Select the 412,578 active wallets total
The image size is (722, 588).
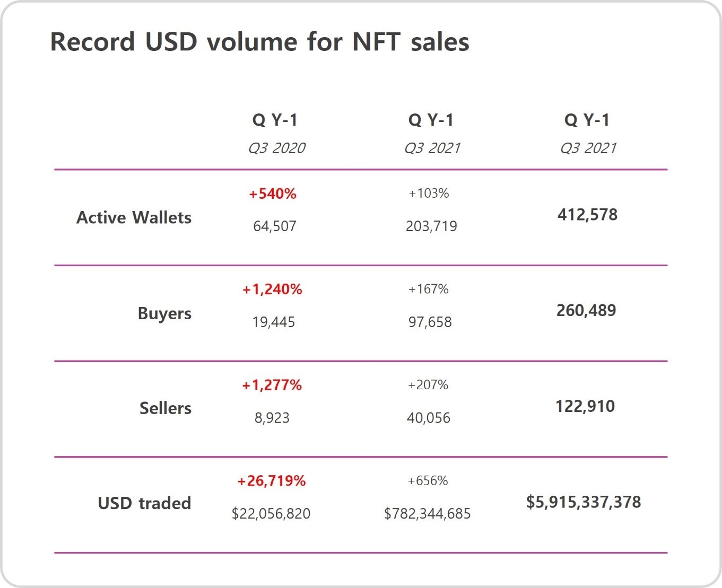coord(587,215)
